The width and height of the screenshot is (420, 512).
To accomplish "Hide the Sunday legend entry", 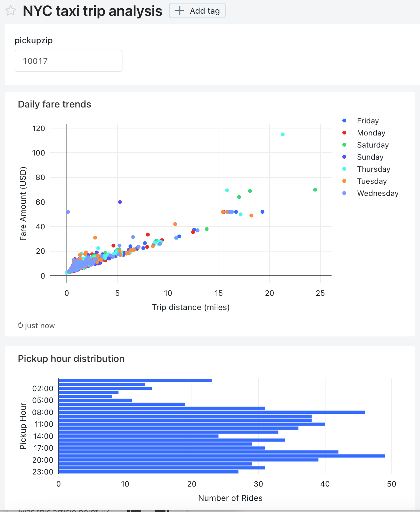I will (370, 157).
